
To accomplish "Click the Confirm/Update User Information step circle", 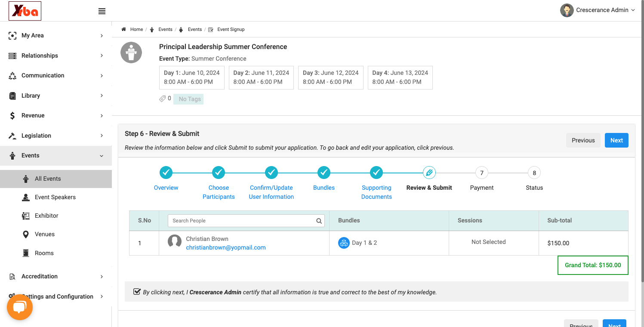I will [x=271, y=173].
